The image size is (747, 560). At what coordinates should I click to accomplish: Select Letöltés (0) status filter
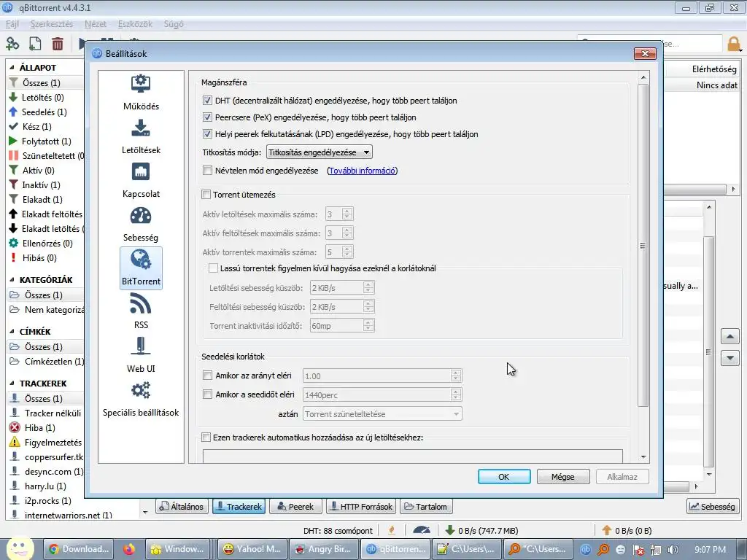click(x=36, y=97)
